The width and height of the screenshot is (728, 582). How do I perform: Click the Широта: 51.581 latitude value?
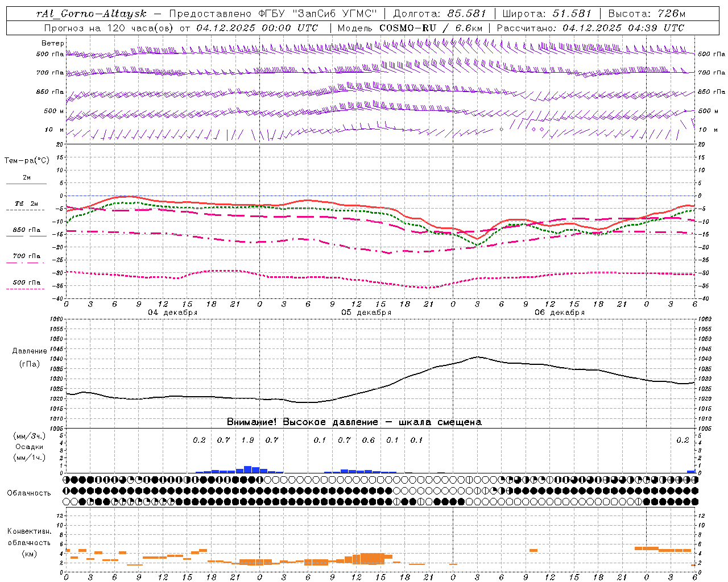tap(547, 14)
